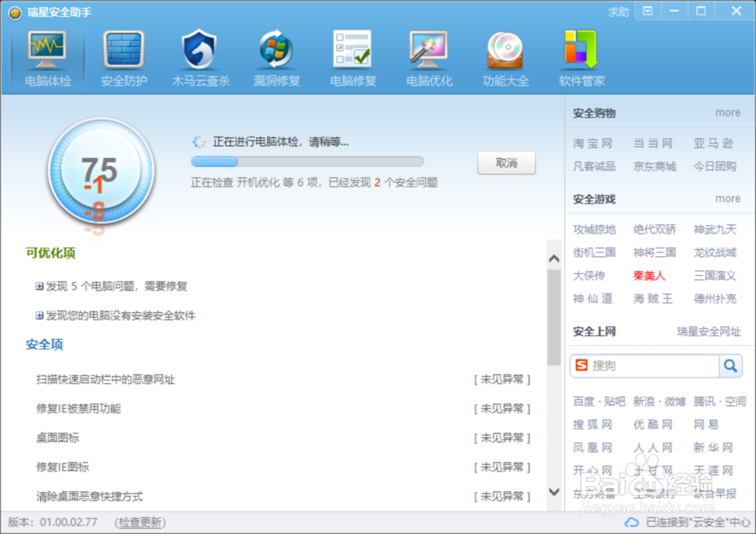Open 京东商城 shopping link
The height and width of the screenshot is (534, 756).
pos(654,167)
